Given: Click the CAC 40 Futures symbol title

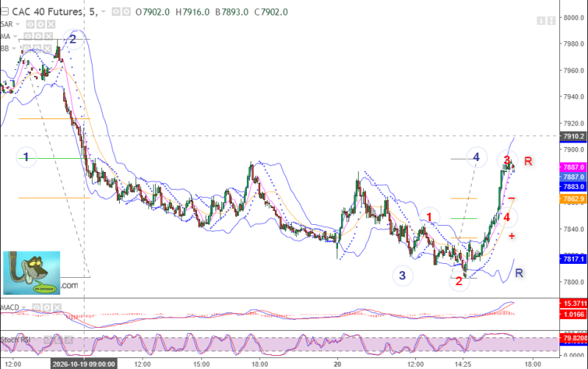Looking at the screenshot, I should click(x=48, y=12).
